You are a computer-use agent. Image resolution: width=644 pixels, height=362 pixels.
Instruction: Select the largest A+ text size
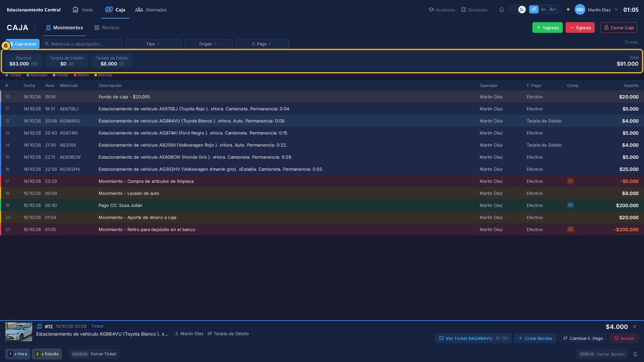point(553,10)
